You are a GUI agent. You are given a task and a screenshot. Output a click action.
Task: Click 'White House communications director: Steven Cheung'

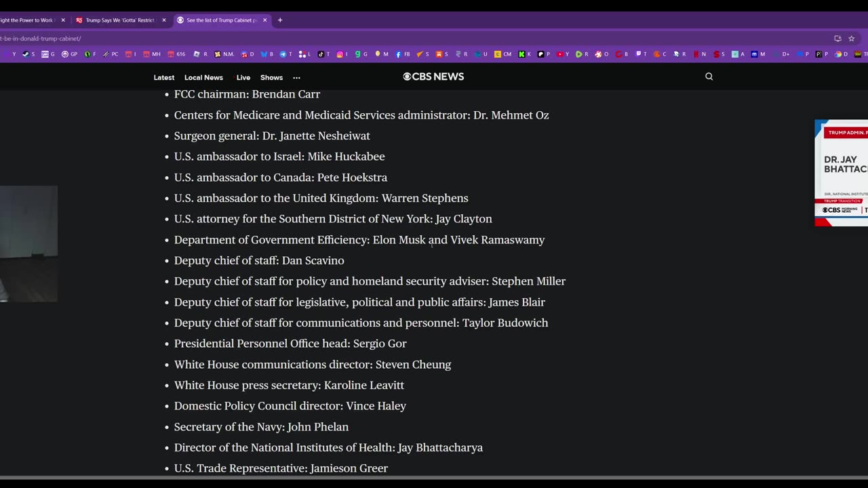(x=313, y=365)
